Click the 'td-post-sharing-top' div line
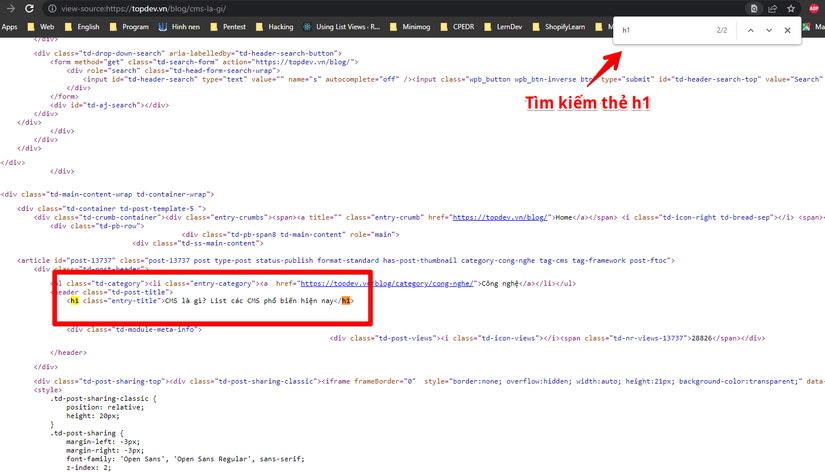The width and height of the screenshot is (825, 472). click(x=429, y=381)
